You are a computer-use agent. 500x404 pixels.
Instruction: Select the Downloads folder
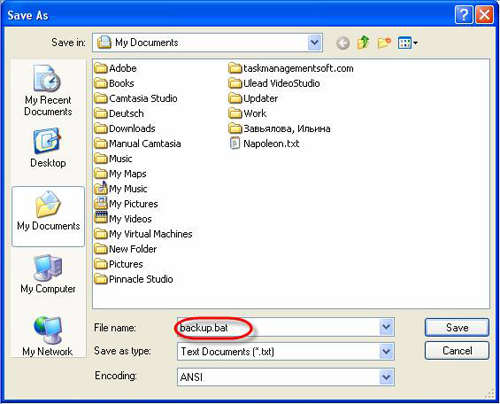(125, 129)
